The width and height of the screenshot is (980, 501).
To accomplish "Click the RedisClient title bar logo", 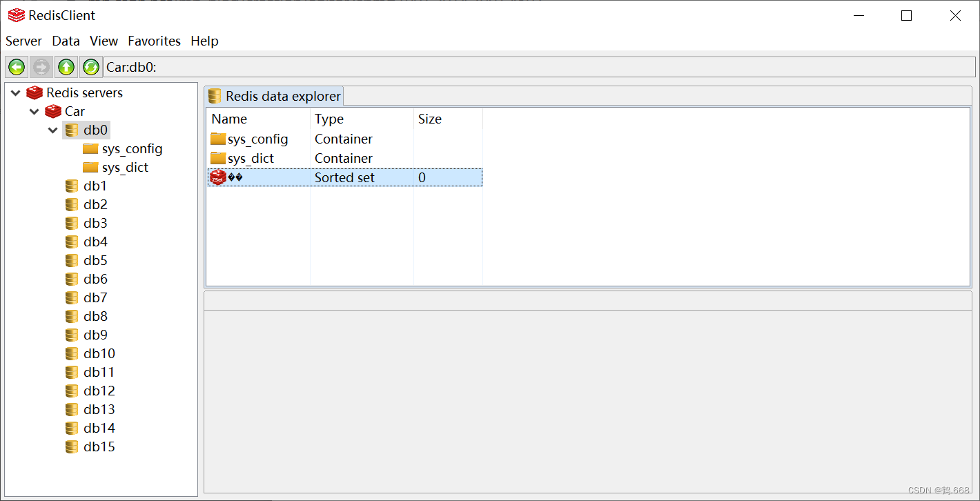I will [x=17, y=15].
